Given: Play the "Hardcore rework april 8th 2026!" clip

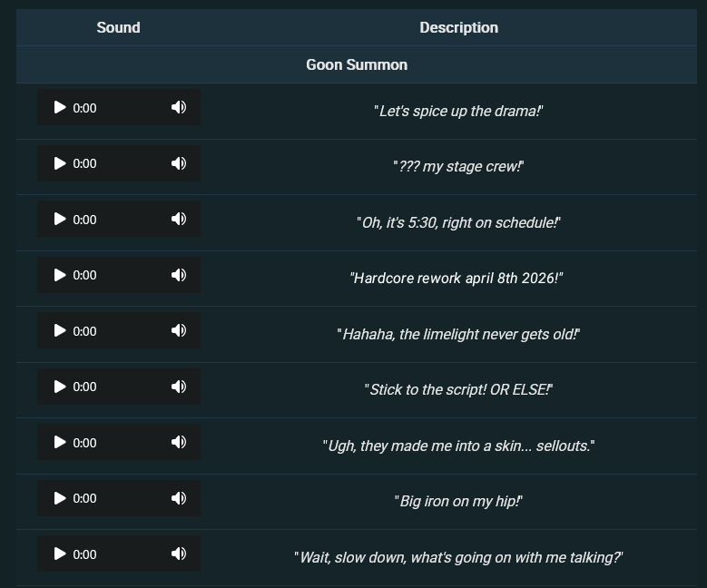Looking at the screenshot, I should point(60,275).
